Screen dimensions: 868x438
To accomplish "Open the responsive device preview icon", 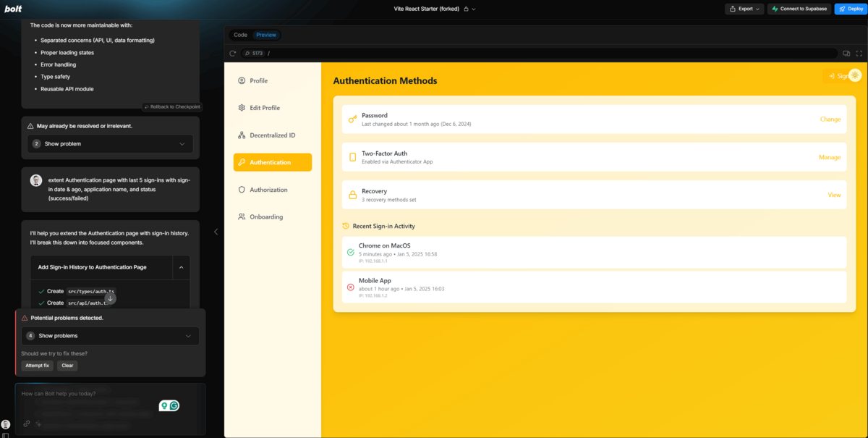I will tap(846, 54).
